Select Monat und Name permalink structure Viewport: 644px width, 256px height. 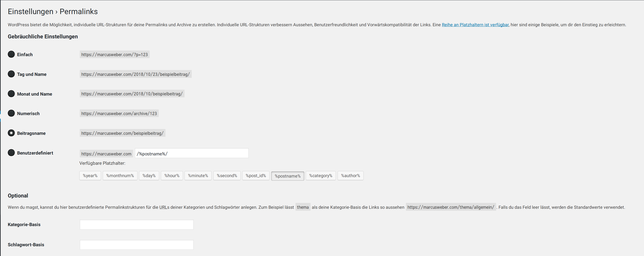click(x=11, y=94)
